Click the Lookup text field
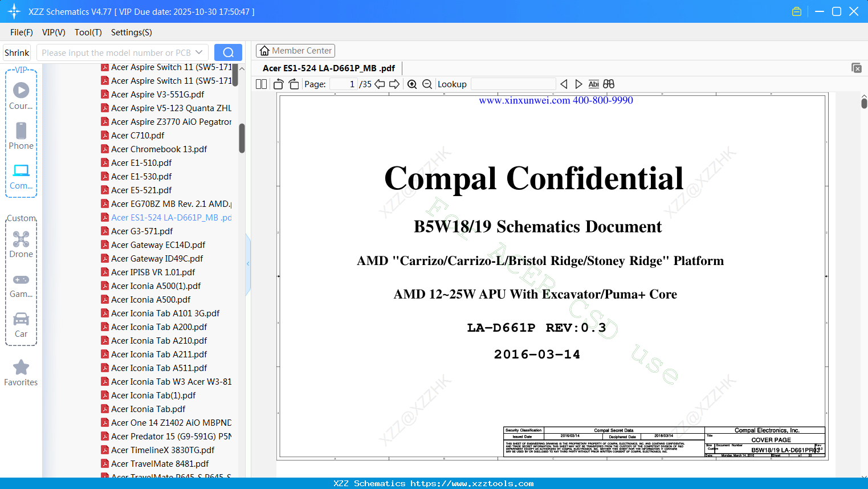Viewport: 868px width, 489px height. pyautogui.click(x=514, y=84)
